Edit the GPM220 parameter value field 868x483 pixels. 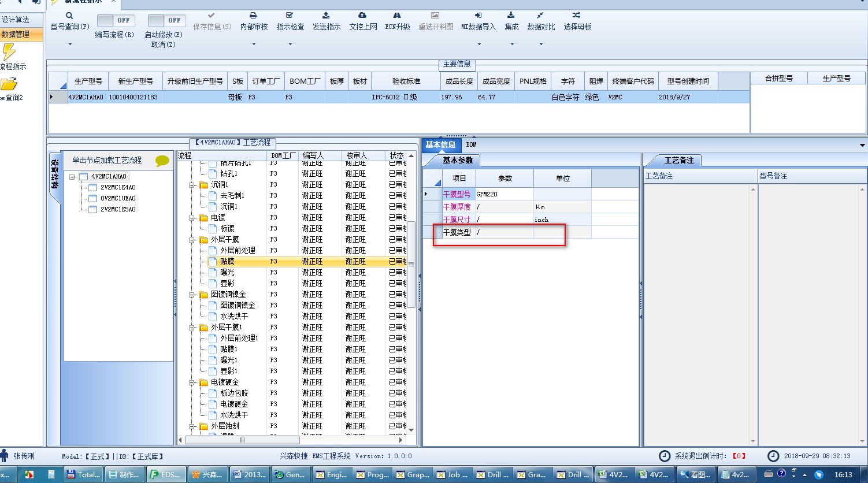505,194
